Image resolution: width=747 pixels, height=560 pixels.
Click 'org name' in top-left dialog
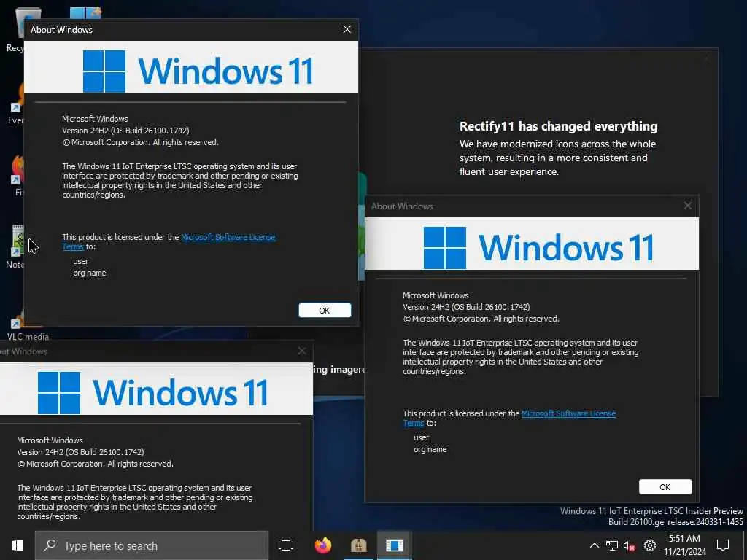click(x=90, y=273)
